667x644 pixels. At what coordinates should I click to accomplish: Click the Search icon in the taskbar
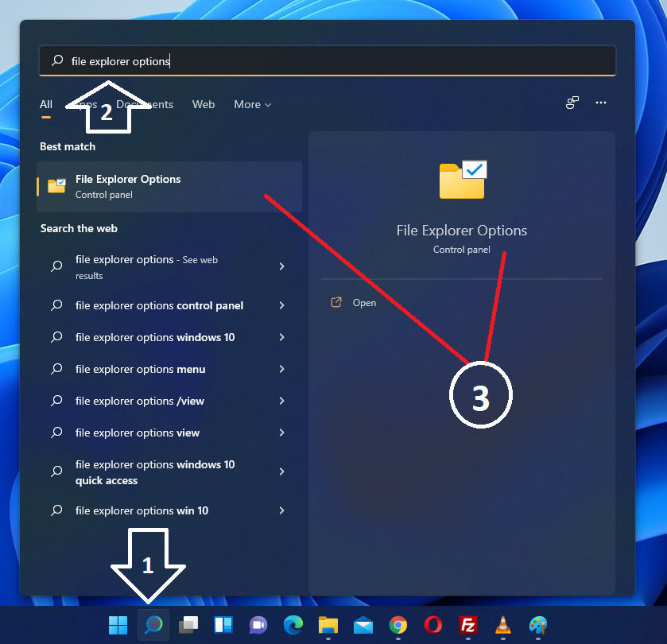(153, 626)
